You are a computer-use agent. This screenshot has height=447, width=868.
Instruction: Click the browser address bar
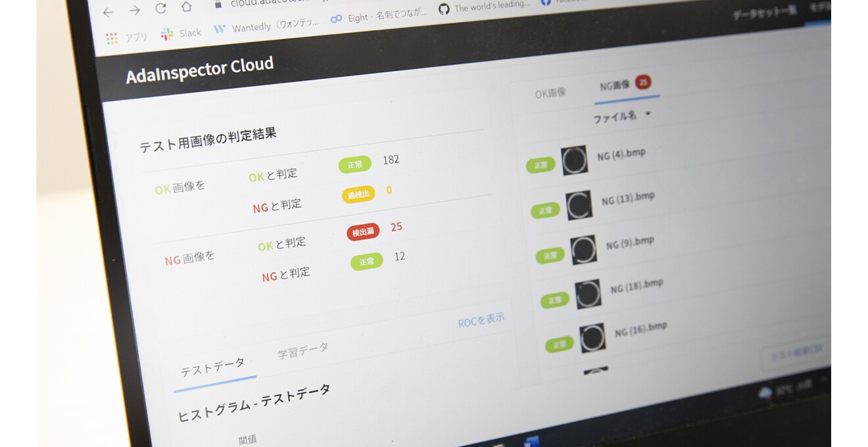click(x=276, y=5)
